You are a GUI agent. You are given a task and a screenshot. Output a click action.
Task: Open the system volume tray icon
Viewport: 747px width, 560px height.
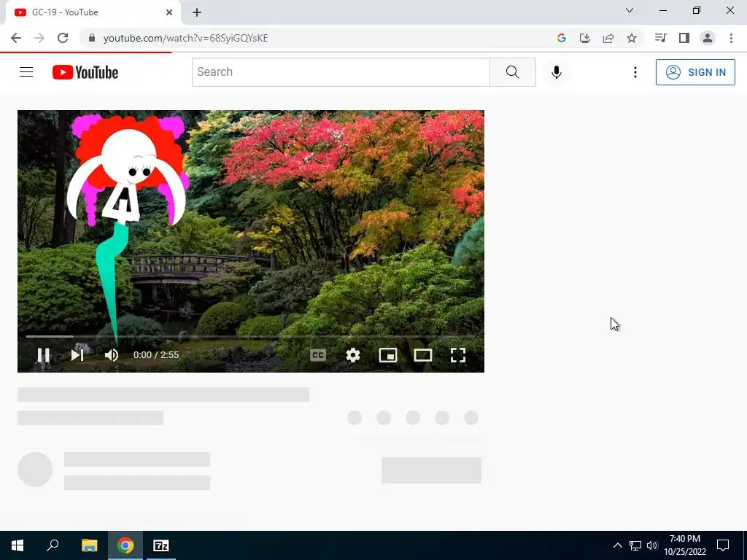click(652, 545)
